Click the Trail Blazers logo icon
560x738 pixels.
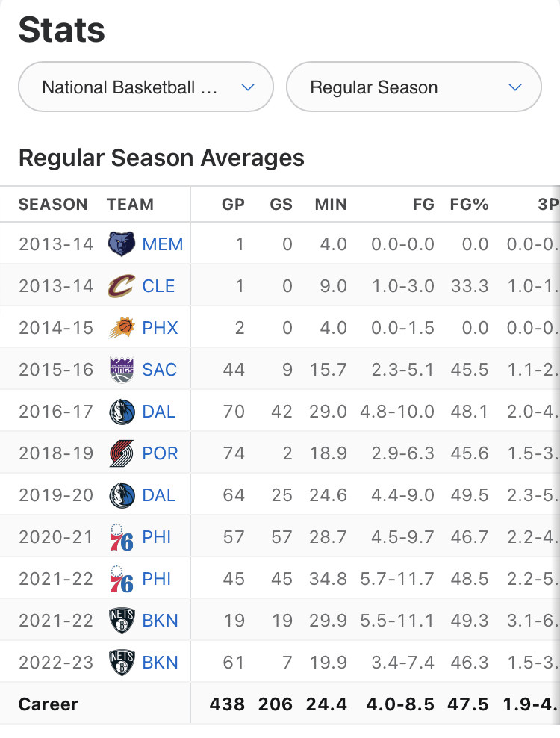click(122, 453)
